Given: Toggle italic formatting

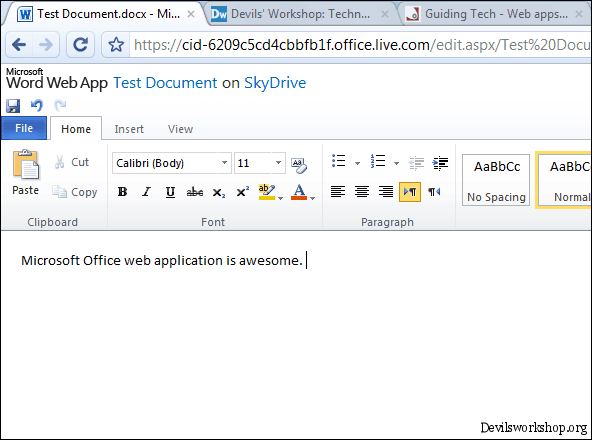Looking at the screenshot, I should coord(146,192).
